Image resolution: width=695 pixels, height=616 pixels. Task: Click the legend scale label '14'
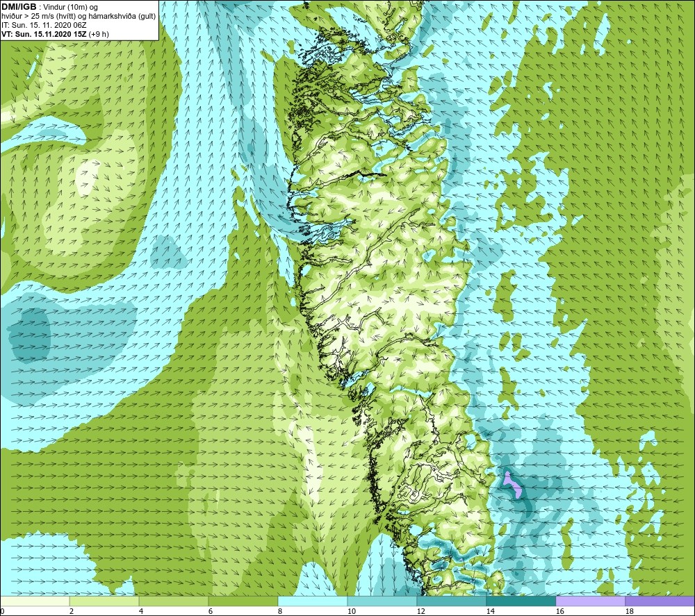(x=490, y=612)
